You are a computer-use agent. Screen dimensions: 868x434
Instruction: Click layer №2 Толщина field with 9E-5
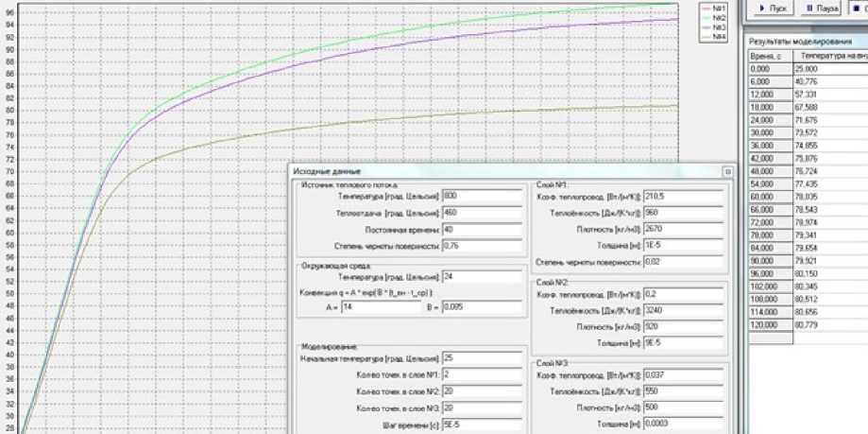tap(684, 343)
